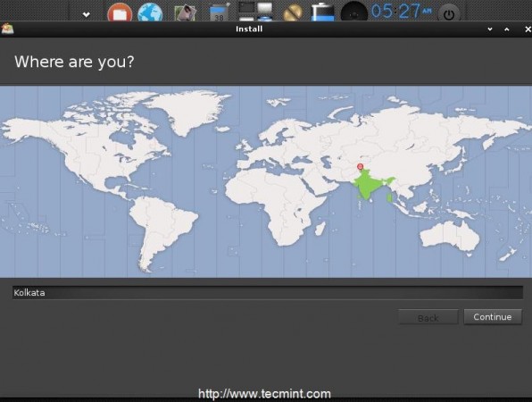
Task: Open the black round speaker volume icon
Action: tap(353, 13)
